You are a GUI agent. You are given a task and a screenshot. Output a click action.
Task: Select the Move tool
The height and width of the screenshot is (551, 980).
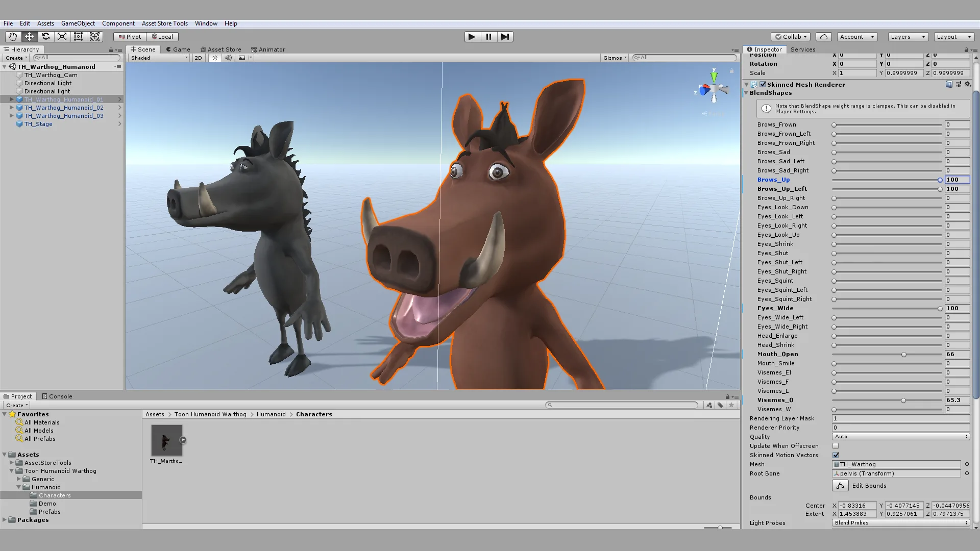29,37
